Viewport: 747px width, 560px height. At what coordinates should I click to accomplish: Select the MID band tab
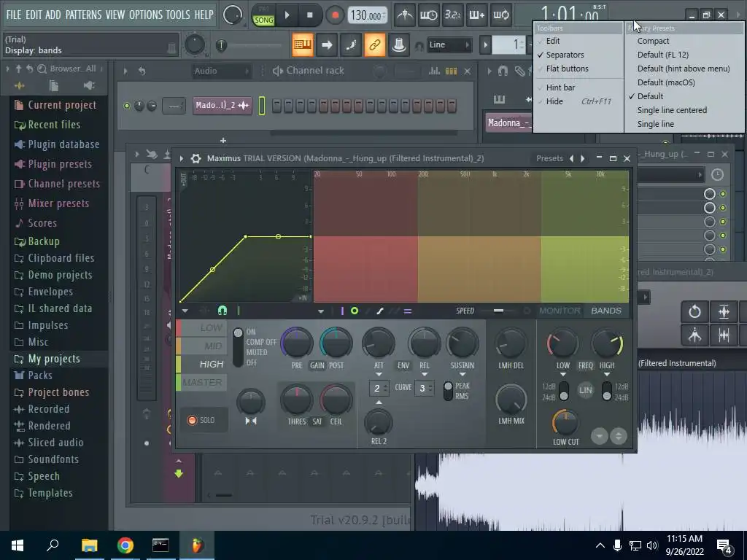pos(202,346)
